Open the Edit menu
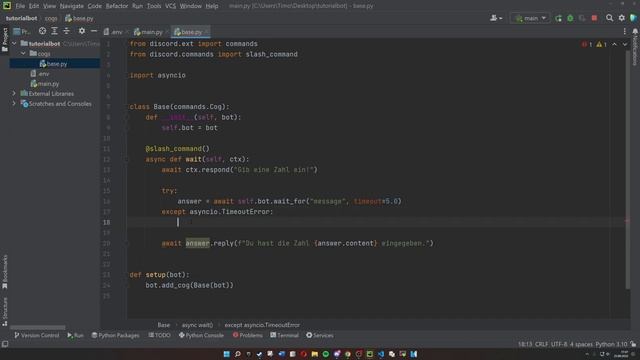This screenshot has width=640, height=360. pyautogui.click(x=34, y=6)
